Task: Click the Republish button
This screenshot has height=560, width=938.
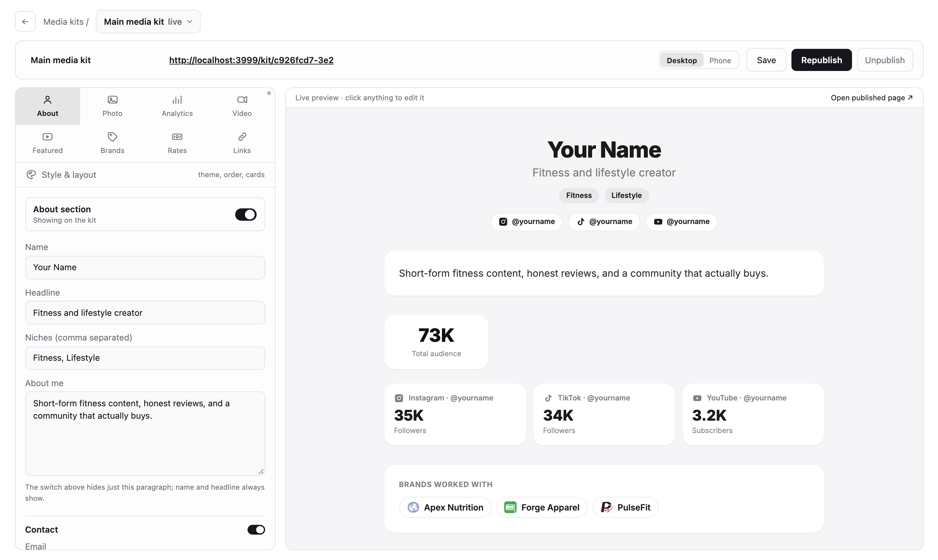Action: click(821, 60)
